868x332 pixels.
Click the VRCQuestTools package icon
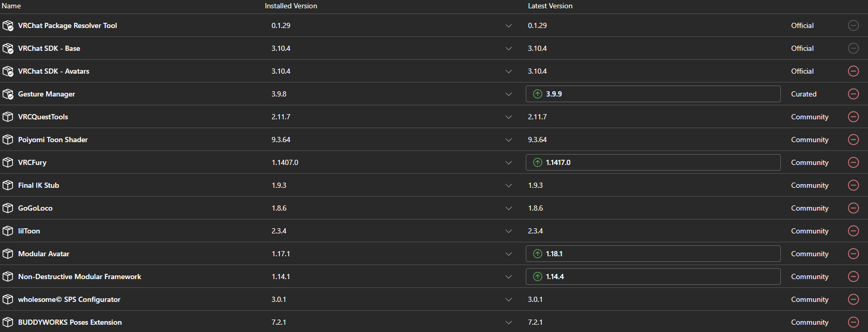tap(8, 117)
